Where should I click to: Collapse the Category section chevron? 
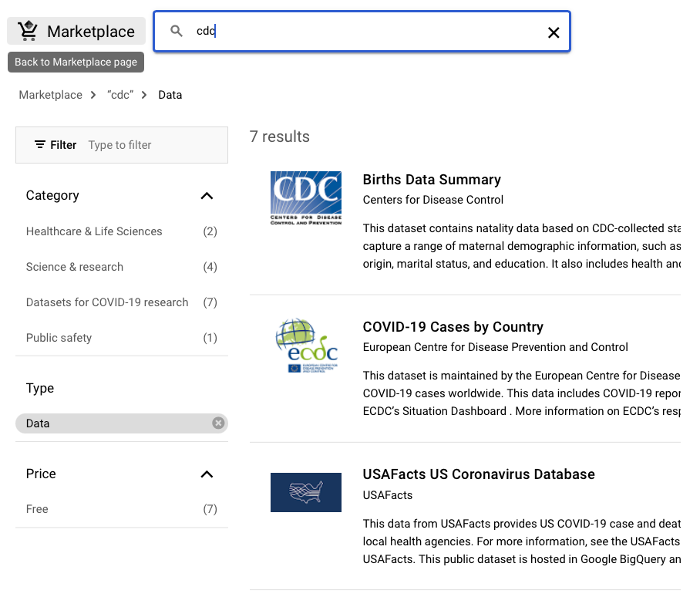(207, 196)
